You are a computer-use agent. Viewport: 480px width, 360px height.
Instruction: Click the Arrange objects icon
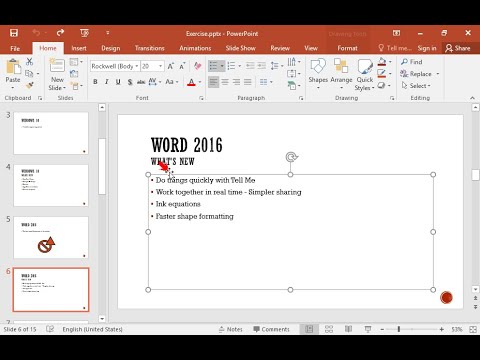(x=341, y=74)
